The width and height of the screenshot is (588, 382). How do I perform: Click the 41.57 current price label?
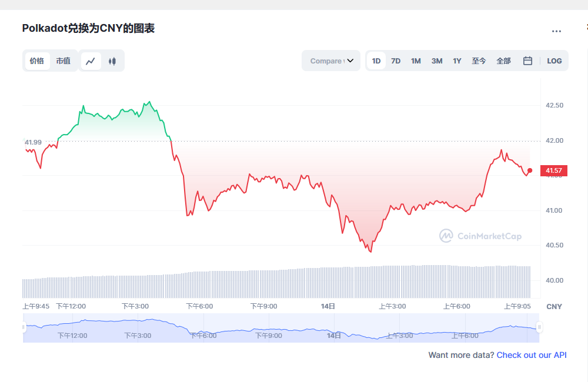553,170
